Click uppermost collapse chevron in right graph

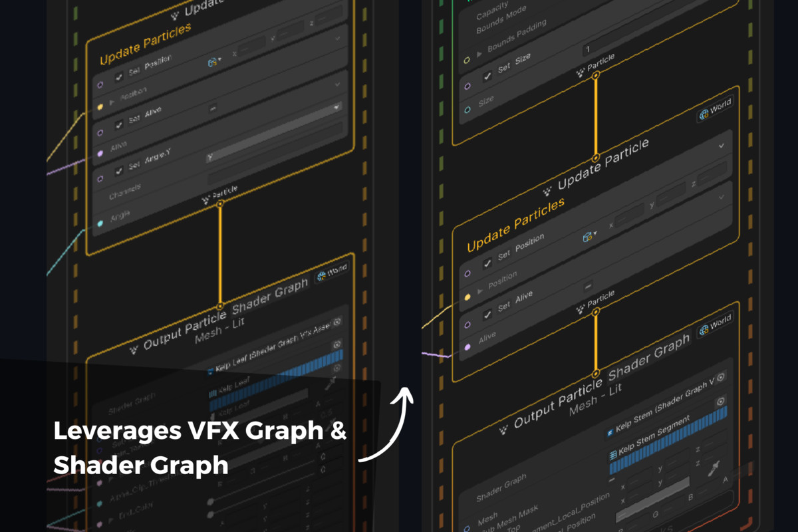tap(722, 146)
